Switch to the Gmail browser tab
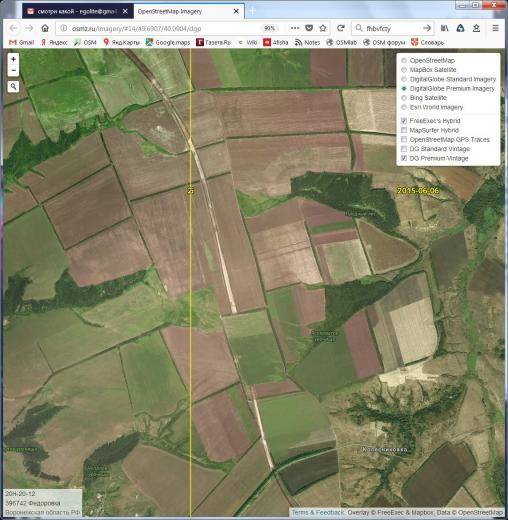The width and height of the screenshot is (508, 520). click(77, 11)
